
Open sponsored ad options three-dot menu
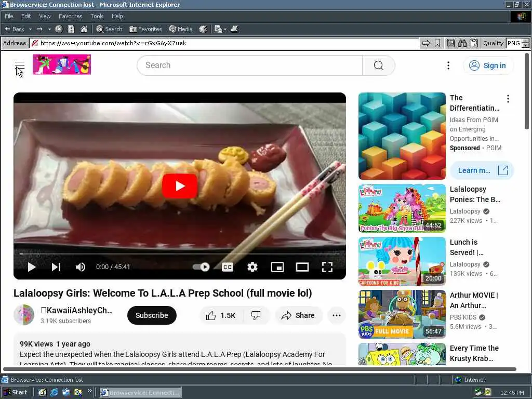pyautogui.click(x=508, y=99)
